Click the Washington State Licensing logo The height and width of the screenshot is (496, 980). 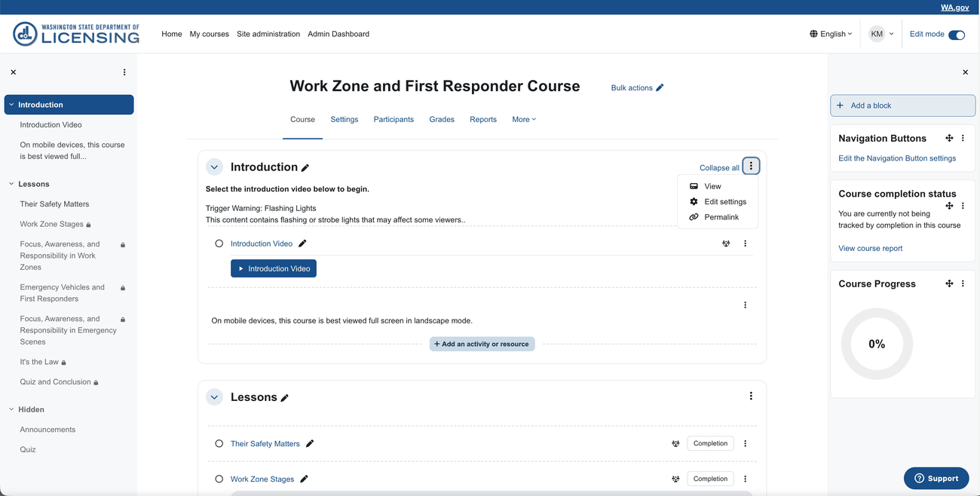point(76,34)
